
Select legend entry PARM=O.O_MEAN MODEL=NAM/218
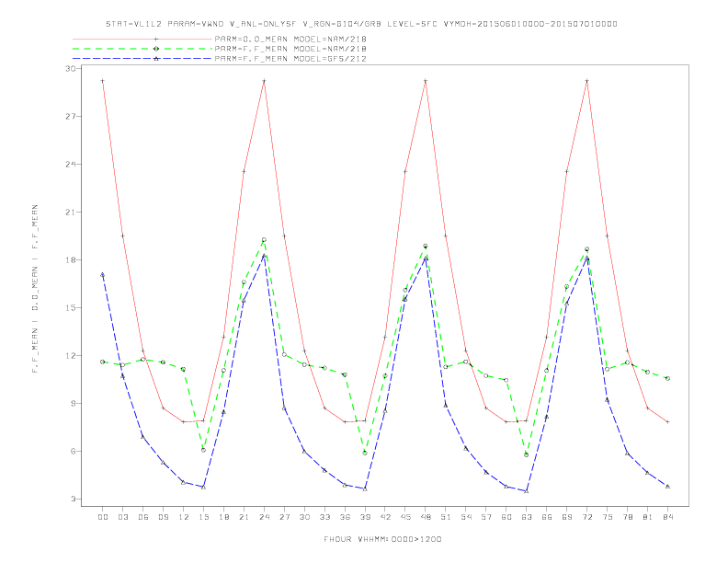pyautogui.click(x=290, y=39)
